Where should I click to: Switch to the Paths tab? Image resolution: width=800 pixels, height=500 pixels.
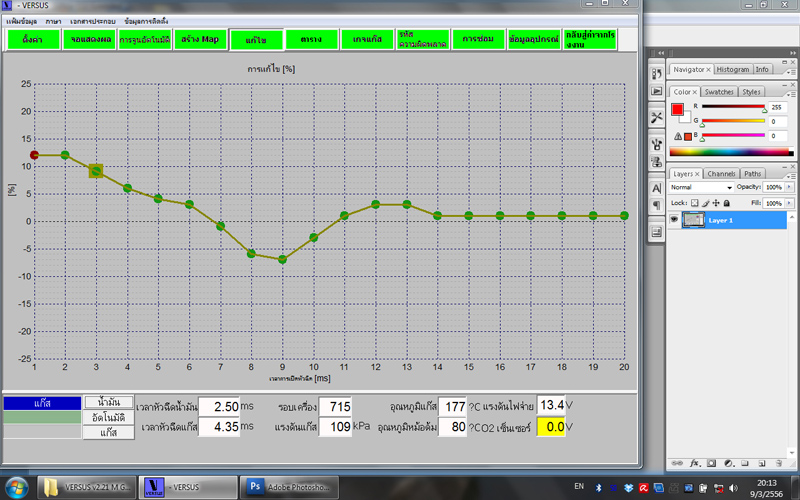pyautogui.click(x=753, y=173)
